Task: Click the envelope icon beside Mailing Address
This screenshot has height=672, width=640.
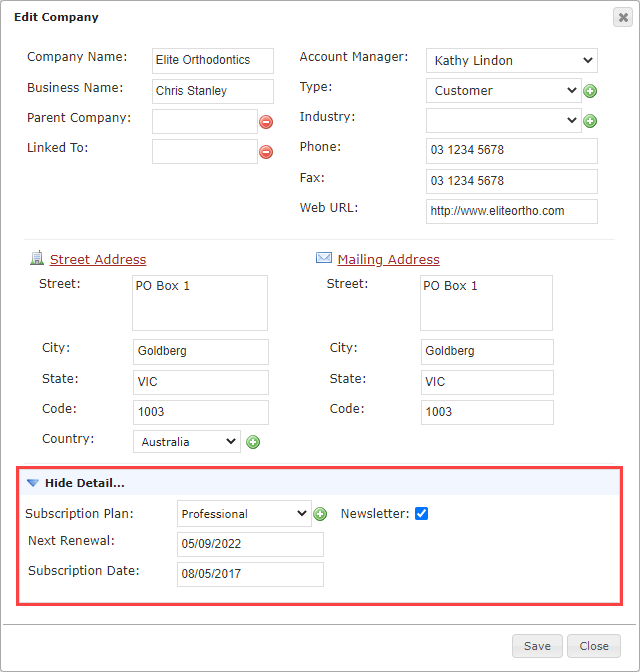Action: coord(324,258)
